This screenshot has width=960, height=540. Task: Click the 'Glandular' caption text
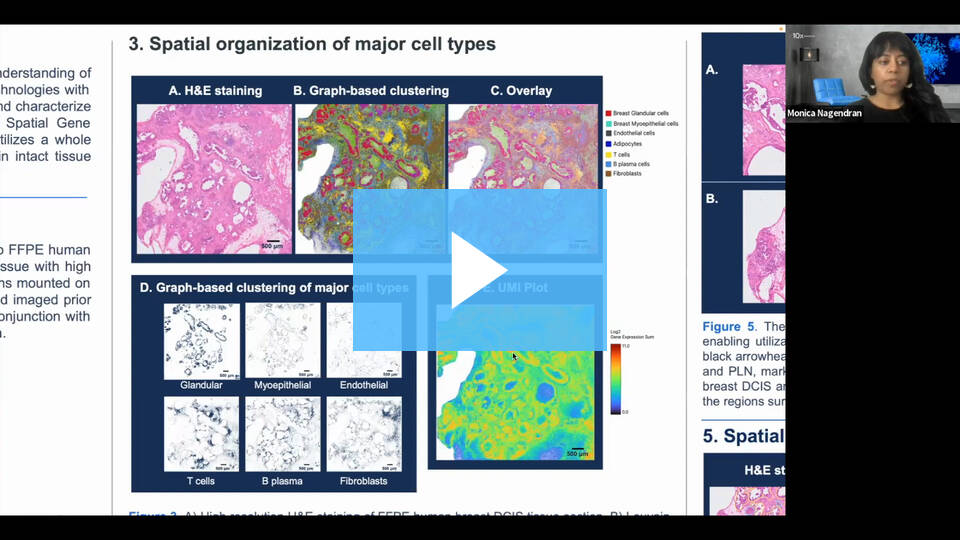tap(201, 385)
